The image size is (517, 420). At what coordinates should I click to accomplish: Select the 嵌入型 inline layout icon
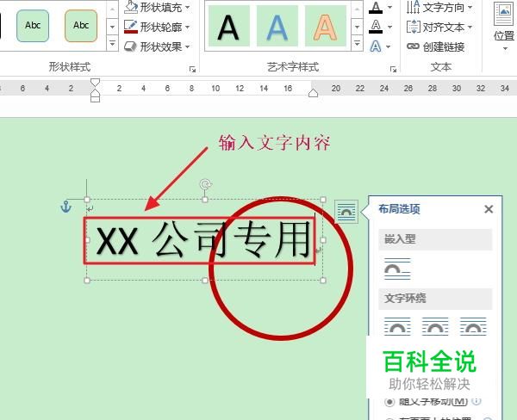pyautogui.click(x=397, y=269)
